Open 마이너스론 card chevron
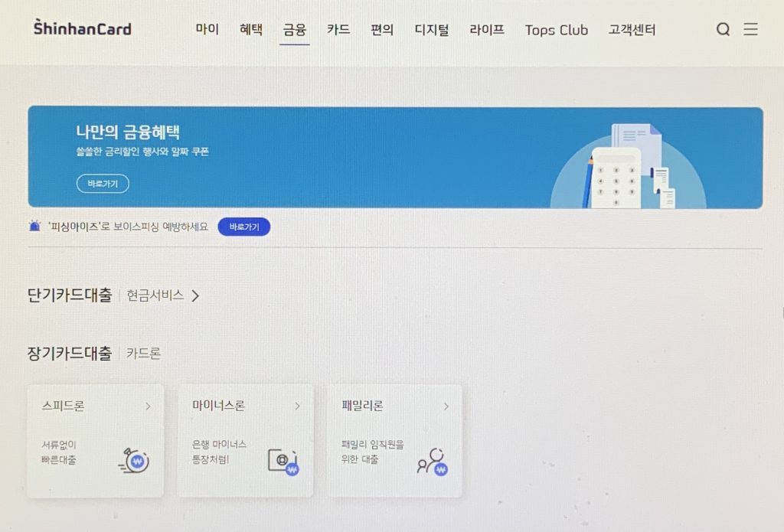The image size is (784, 532). tap(298, 406)
